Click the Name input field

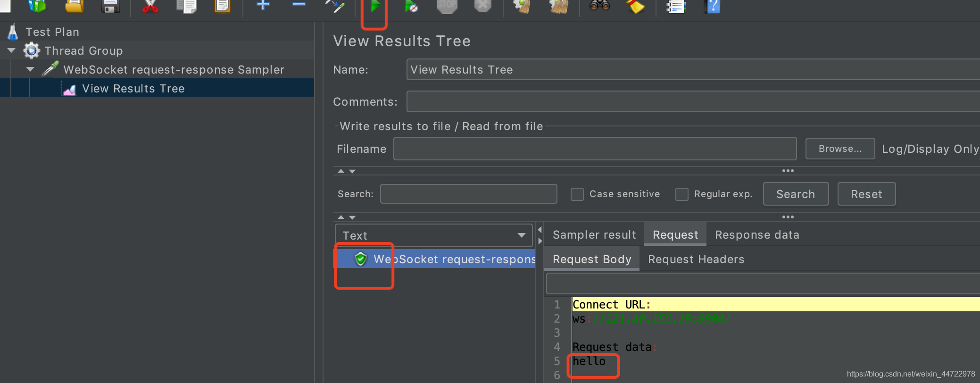pos(693,69)
